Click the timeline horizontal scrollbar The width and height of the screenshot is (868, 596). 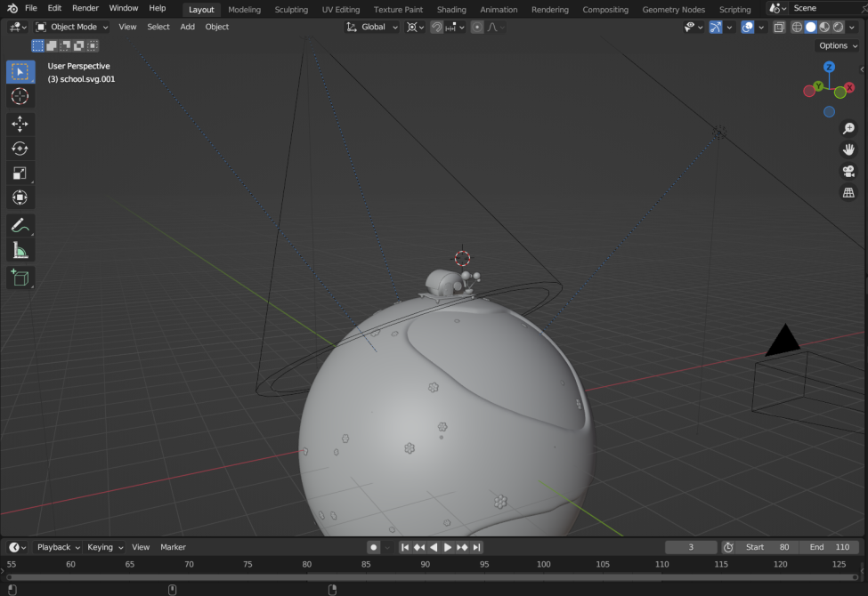coord(432,577)
